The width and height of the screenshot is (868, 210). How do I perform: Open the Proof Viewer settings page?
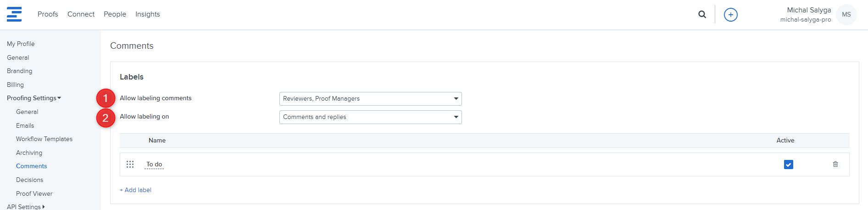[x=34, y=193]
